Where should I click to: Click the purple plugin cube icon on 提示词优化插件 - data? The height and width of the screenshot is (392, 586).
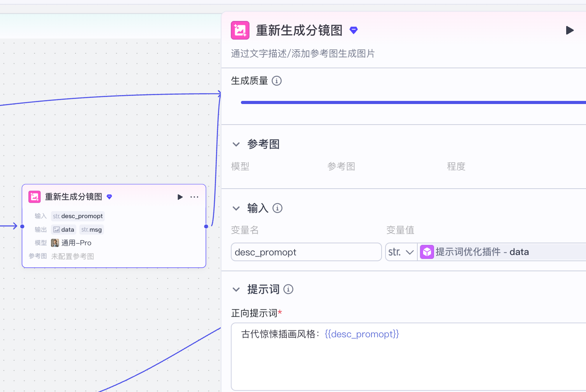click(x=427, y=252)
